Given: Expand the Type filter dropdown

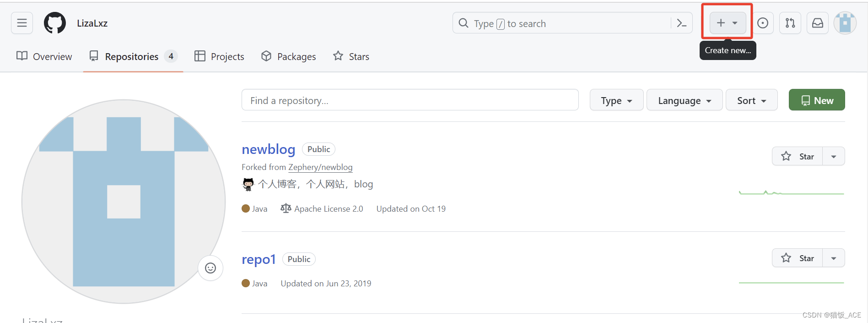Looking at the screenshot, I should pos(616,100).
